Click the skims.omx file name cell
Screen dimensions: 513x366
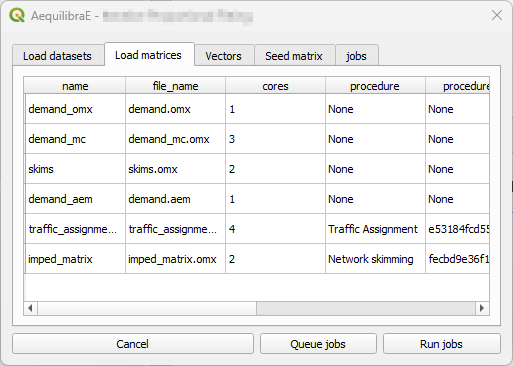point(175,169)
